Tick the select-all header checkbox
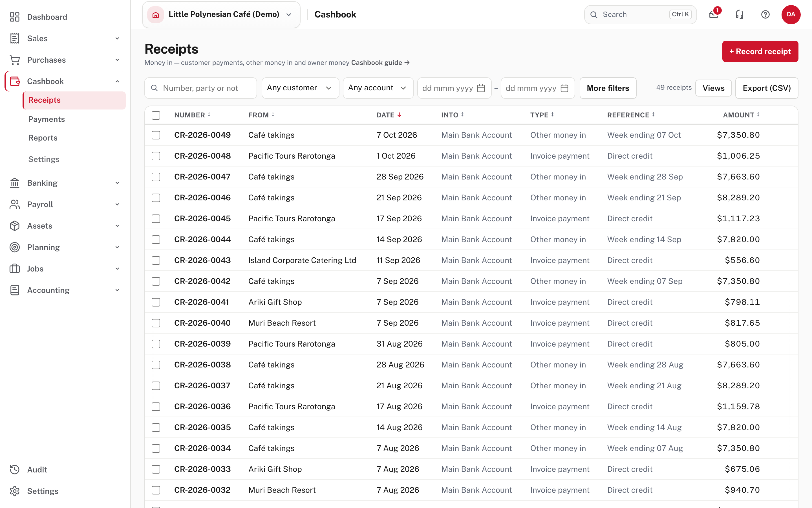 pyautogui.click(x=156, y=115)
